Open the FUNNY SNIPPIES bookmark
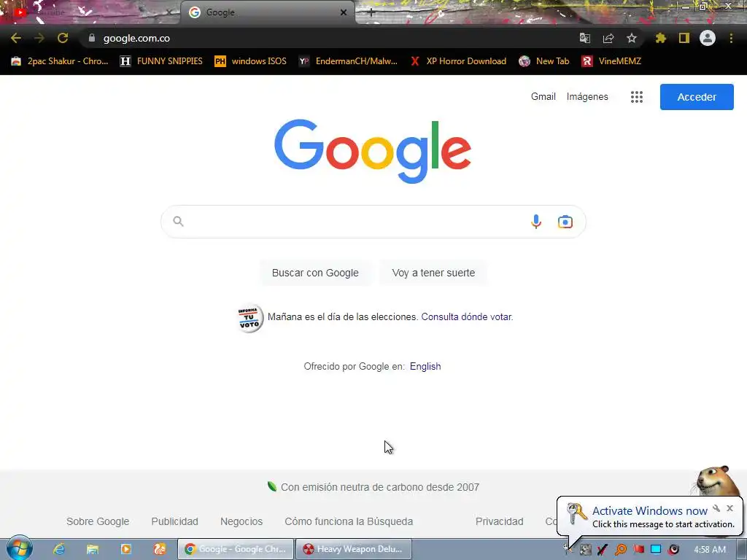747x560 pixels. 161,61
